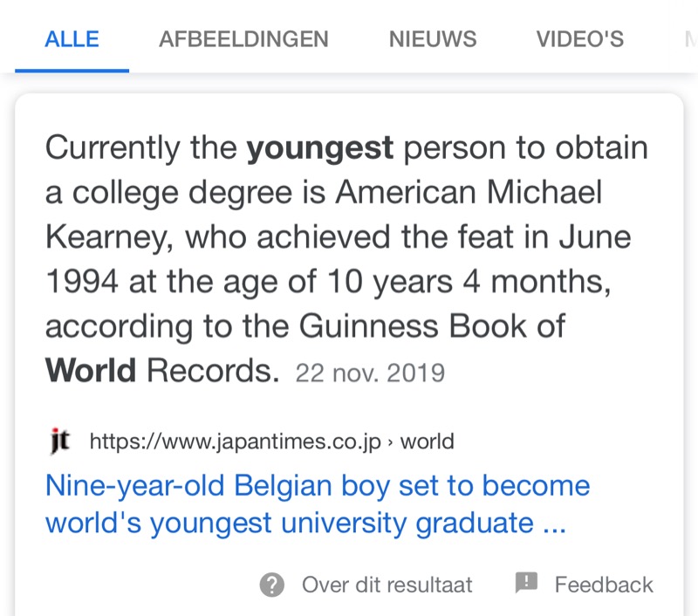Viewport: 698px width, 616px height.
Task: Click the blue underline beneath ALLE
Action: click(x=72, y=71)
